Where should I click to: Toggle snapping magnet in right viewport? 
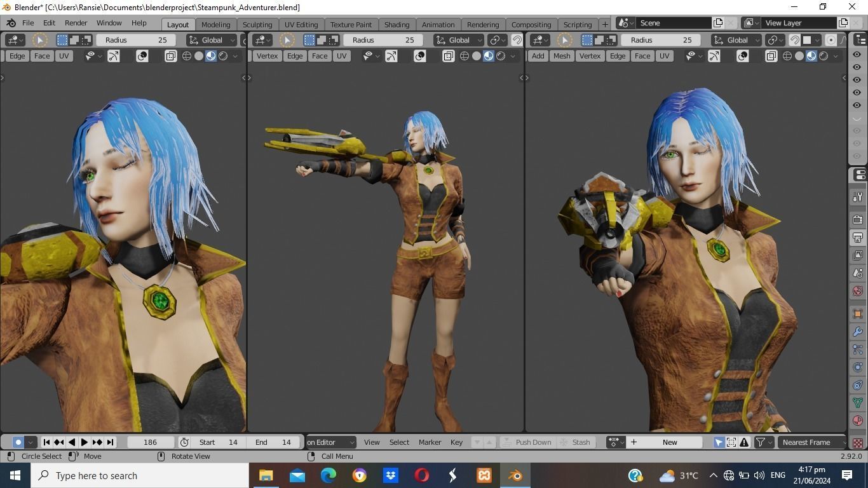(x=794, y=40)
